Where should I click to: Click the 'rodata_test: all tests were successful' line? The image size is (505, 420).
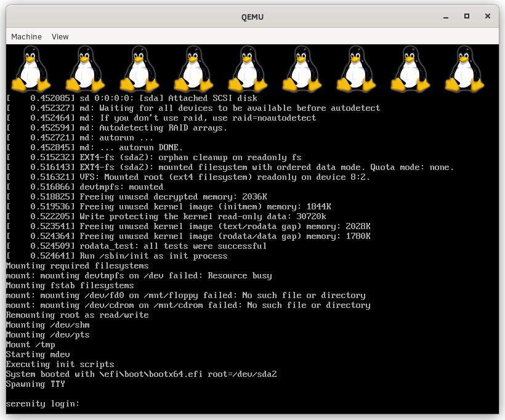click(x=136, y=246)
